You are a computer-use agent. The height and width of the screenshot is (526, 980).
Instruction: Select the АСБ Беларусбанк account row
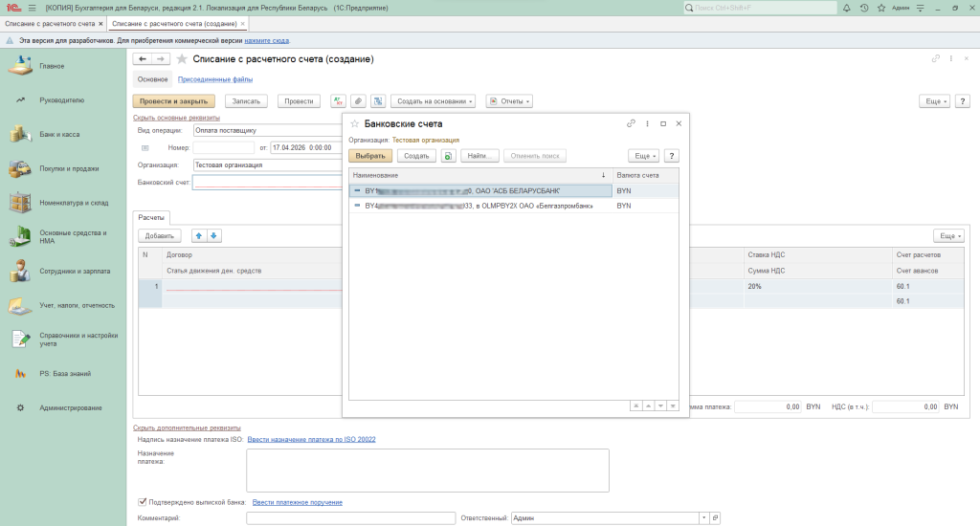[479, 190]
